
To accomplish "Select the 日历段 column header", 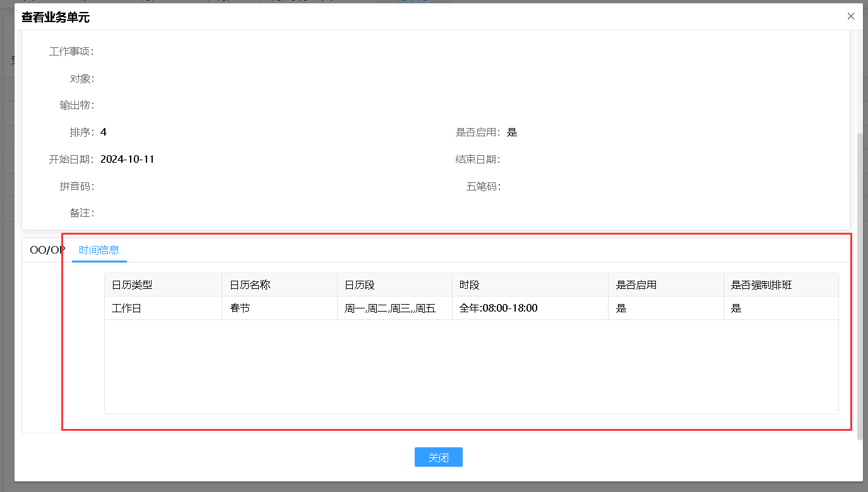I will [360, 284].
